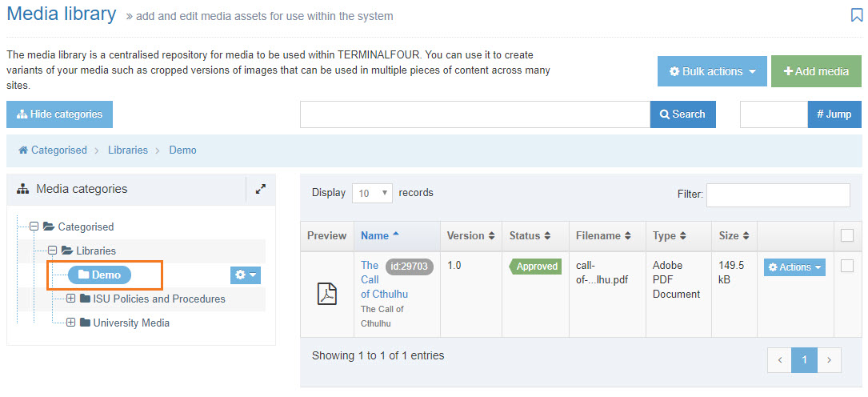
Task: Click the Add media button
Action: tap(816, 71)
